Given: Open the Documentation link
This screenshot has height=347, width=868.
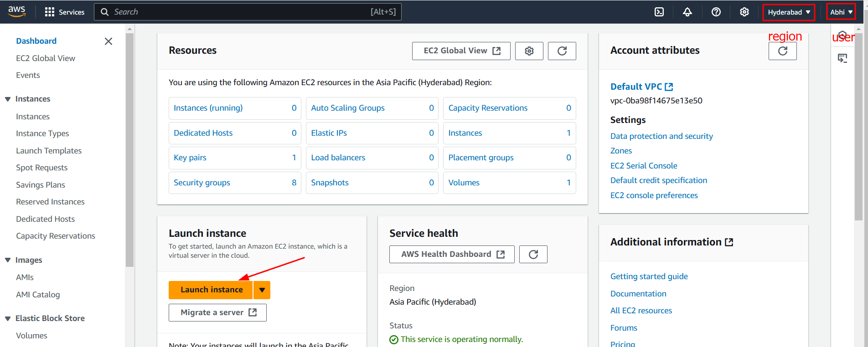Looking at the screenshot, I should point(638,294).
